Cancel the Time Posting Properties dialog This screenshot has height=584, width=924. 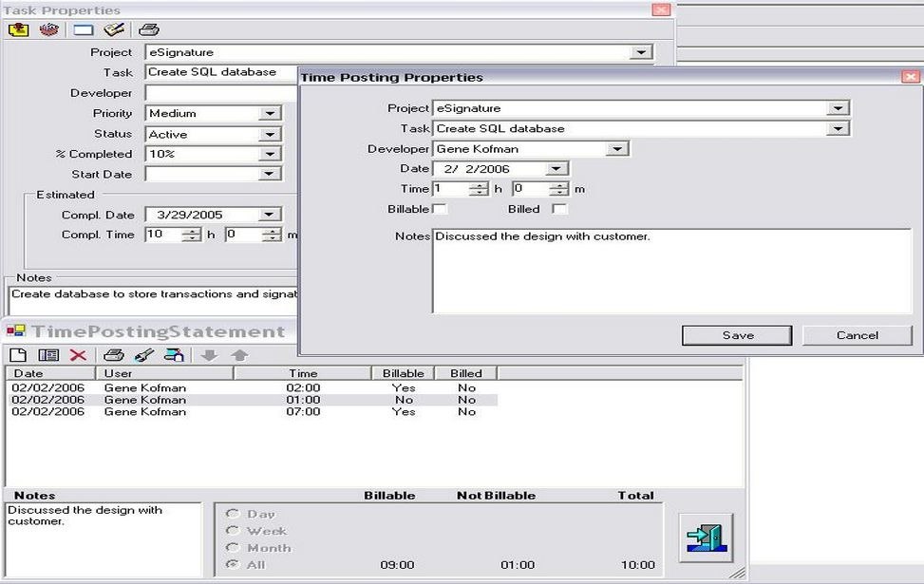point(856,335)
